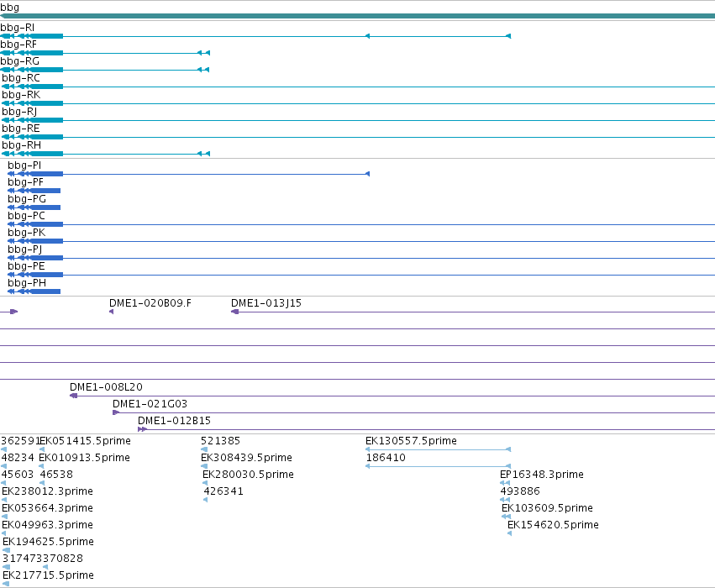
Task: Select the EK238012.3prime label
Action: click(47, 491)
